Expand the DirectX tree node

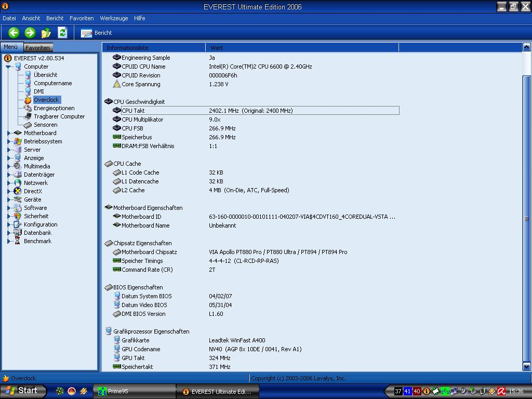(x=9, y=191)
